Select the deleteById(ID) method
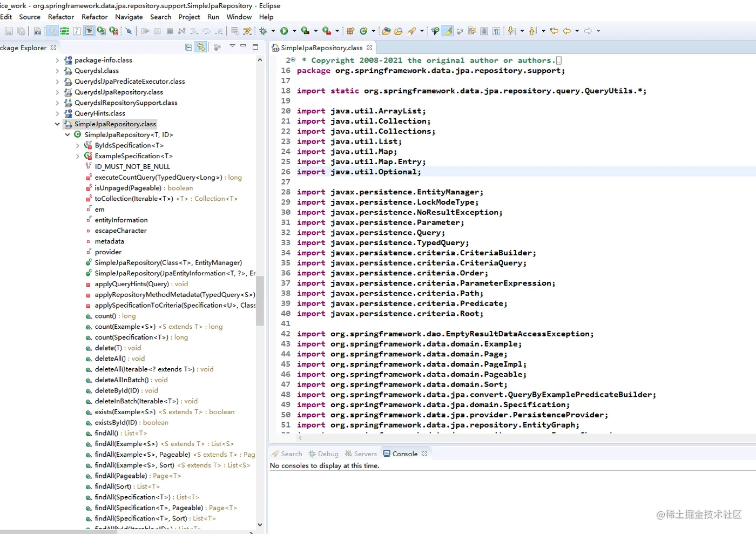Screen dimensions: 756x534 [x=122, y=390]
